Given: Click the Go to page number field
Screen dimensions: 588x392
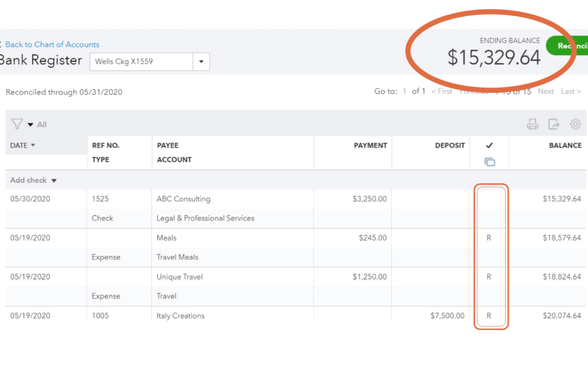Looking at the screenshot, I should (x=404, y=91).
